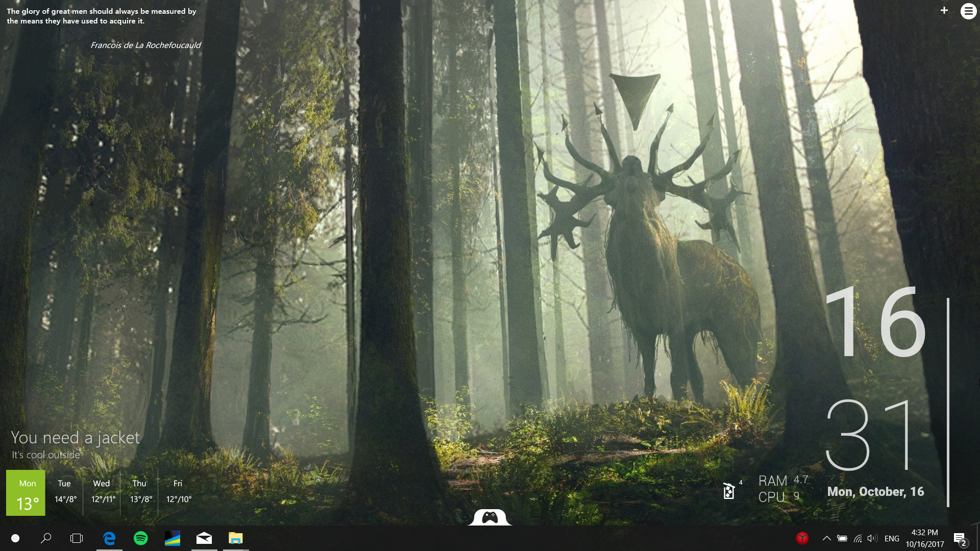Open taskbar search magnifier
Screen dimensions: 980x551
[46, 538]
